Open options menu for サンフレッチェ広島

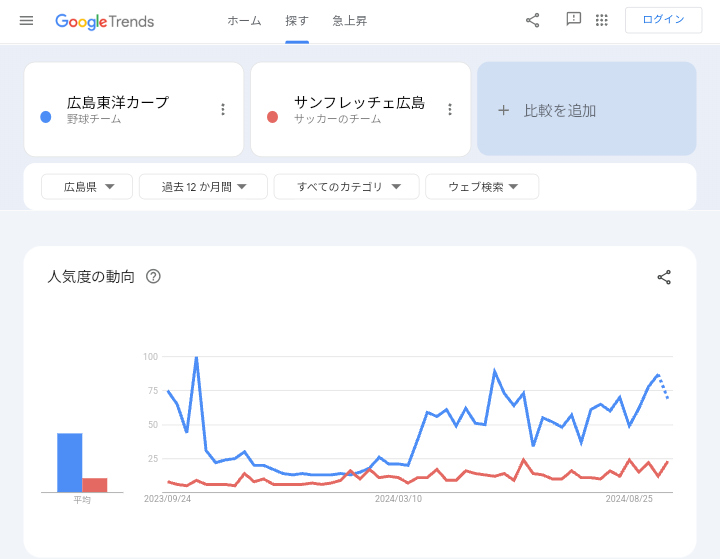point(450,110)
